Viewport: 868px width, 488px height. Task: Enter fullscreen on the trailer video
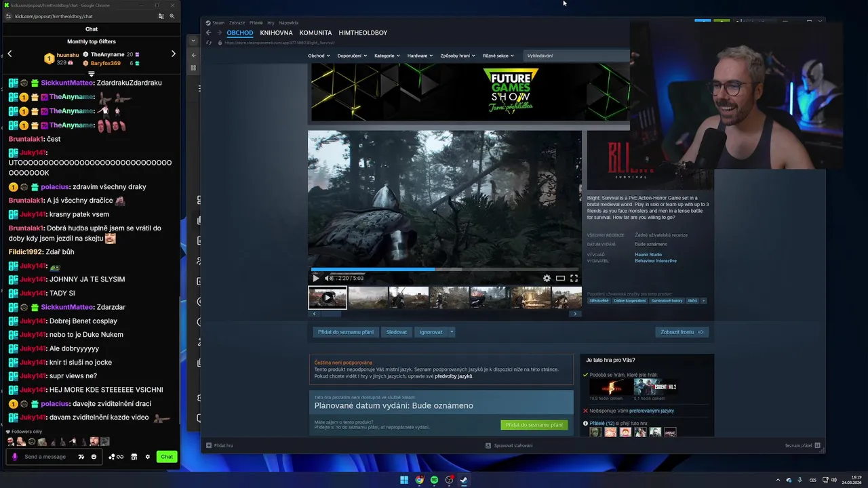[x=574, y=278]
